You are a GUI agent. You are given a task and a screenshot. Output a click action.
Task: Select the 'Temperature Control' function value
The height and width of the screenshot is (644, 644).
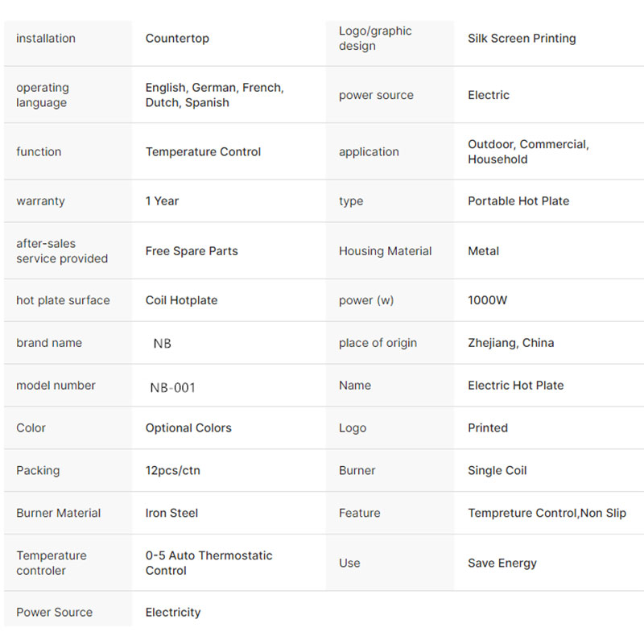(x=203, y=152)
